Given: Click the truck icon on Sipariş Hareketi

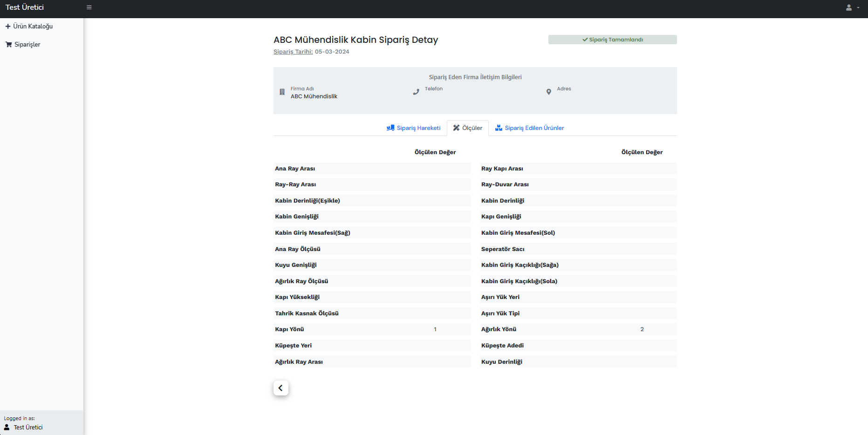Looking at the screenshot, I should 390,128.
